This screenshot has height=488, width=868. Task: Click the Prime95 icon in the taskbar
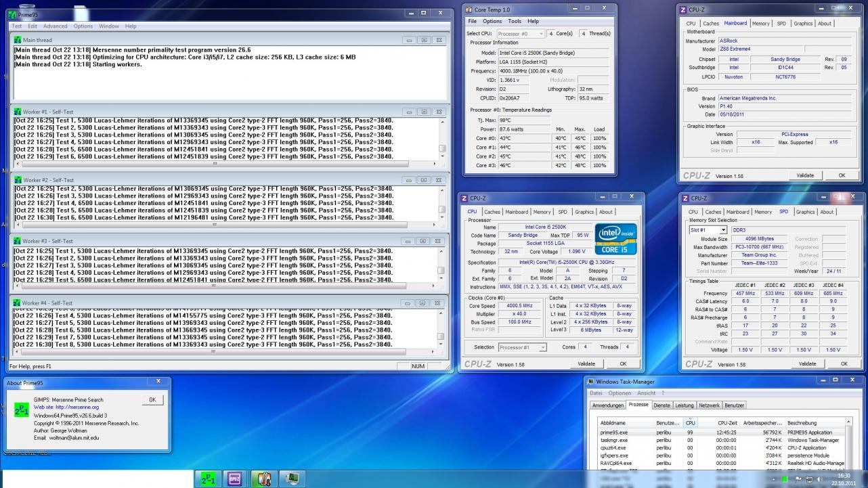point(208,478)
